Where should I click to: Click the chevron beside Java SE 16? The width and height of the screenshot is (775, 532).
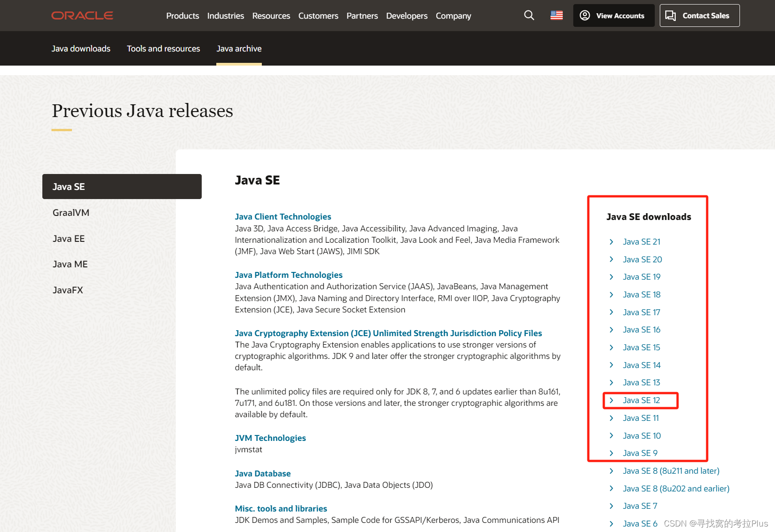tap(612, 330)
